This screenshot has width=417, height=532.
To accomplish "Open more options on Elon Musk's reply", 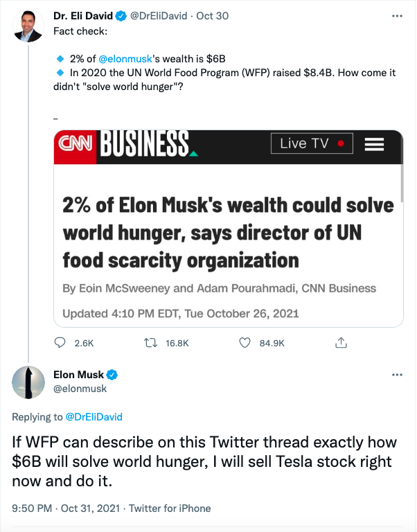I will coord(397,375).
